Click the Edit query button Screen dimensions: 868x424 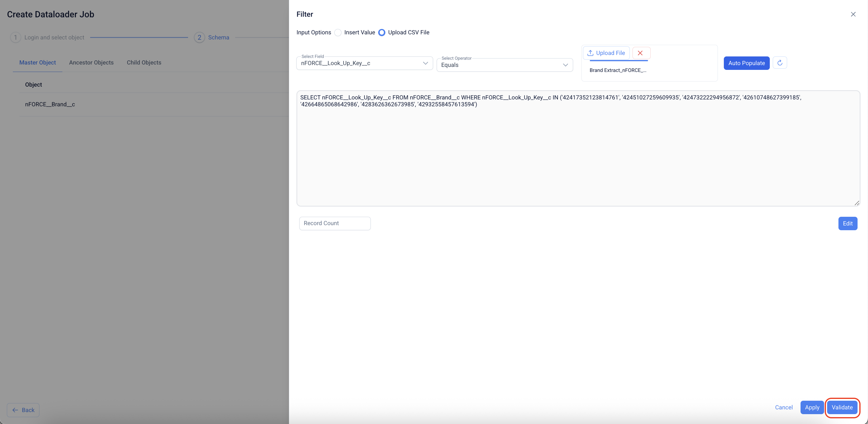847,223
